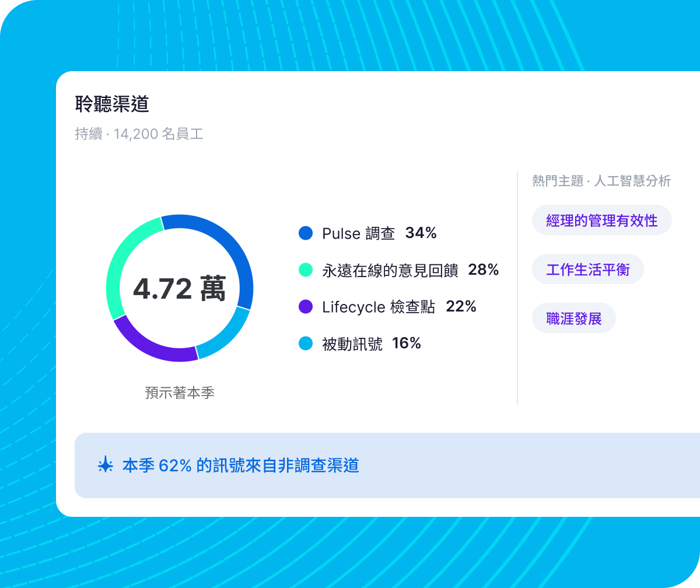Click the sparkle AI icon in insight banner
700x588 pixels.
pos(105,466)
